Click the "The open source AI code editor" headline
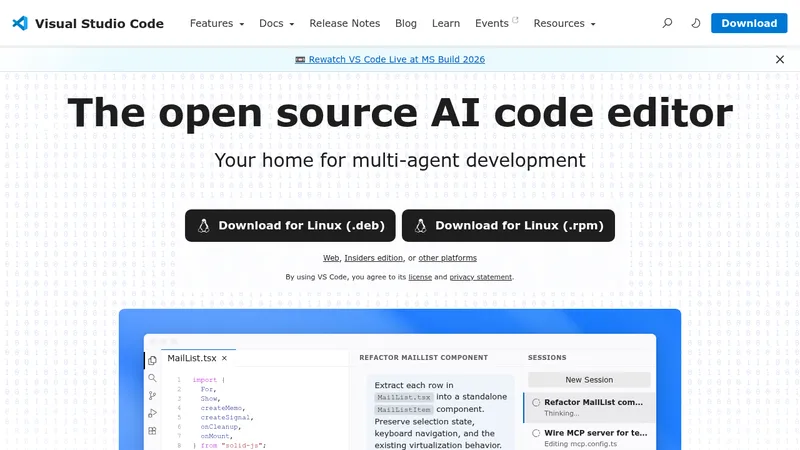800x450 pixels. pyautogui.click(x=400, y=113)
